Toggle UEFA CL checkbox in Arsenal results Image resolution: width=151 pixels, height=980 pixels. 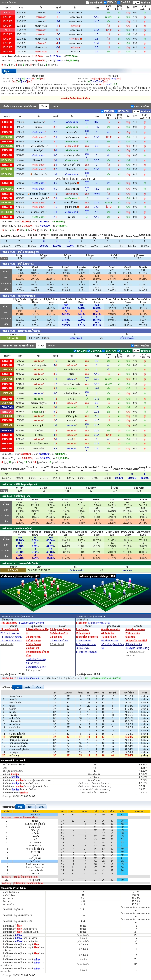[x=89, y=351]
